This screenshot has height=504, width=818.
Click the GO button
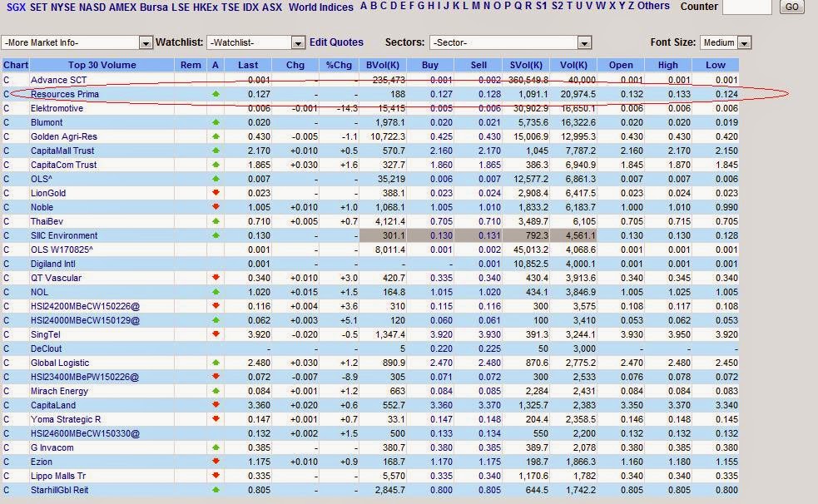792,7
